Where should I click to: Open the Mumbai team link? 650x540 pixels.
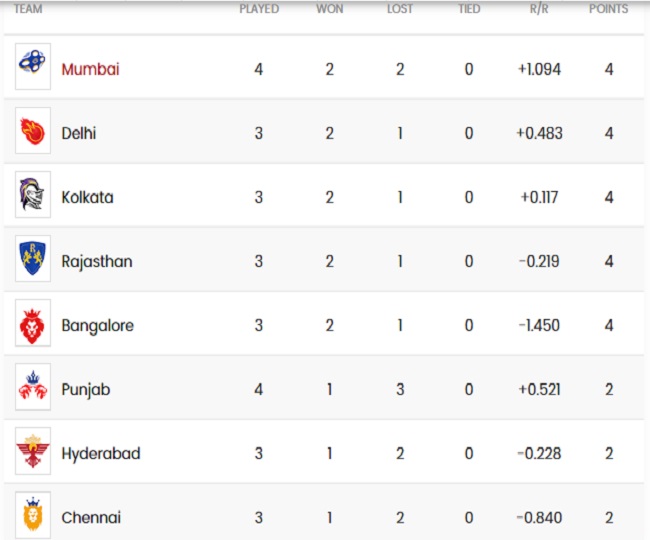(x=90, y=69)
